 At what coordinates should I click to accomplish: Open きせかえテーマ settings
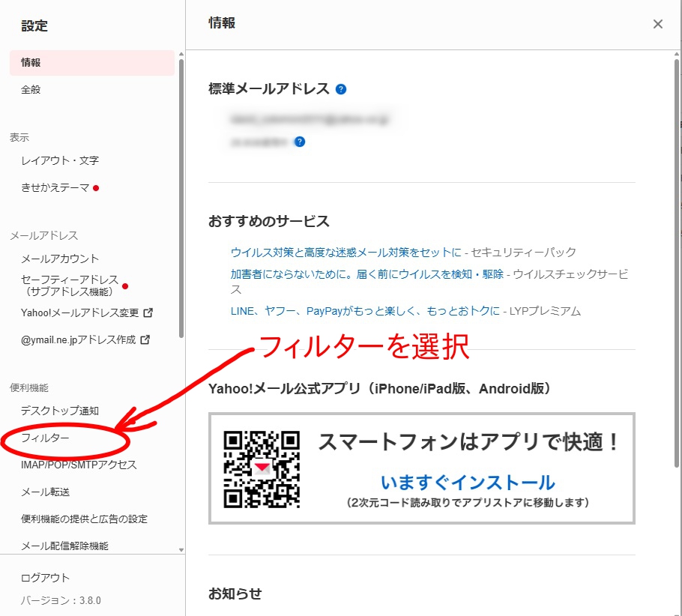55,187
